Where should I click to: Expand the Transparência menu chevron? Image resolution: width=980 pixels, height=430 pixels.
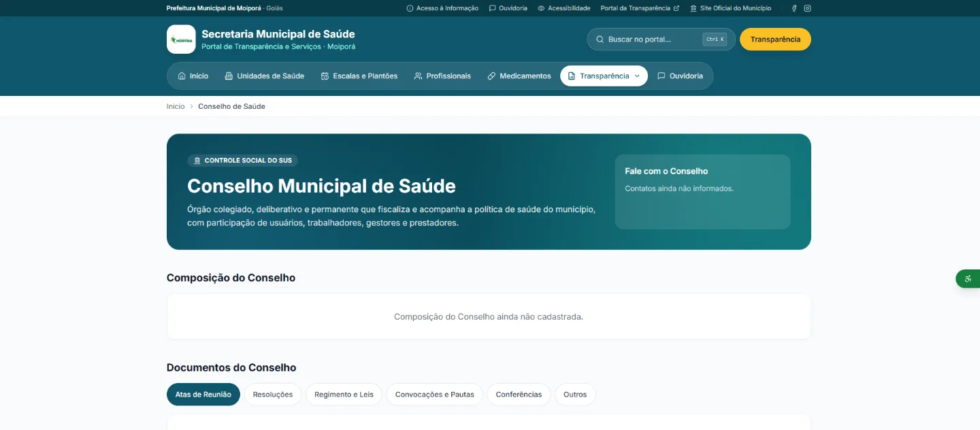[637, 76]
